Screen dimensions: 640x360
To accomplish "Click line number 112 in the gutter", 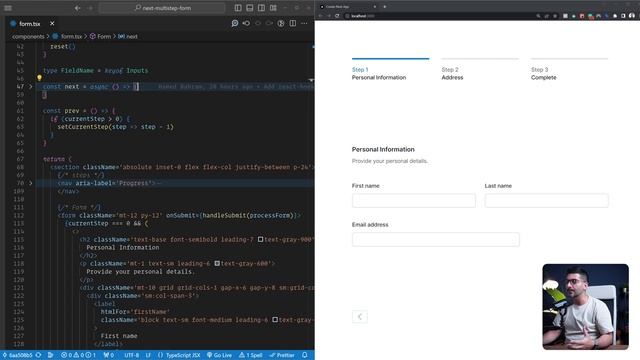I will (19, 216).
